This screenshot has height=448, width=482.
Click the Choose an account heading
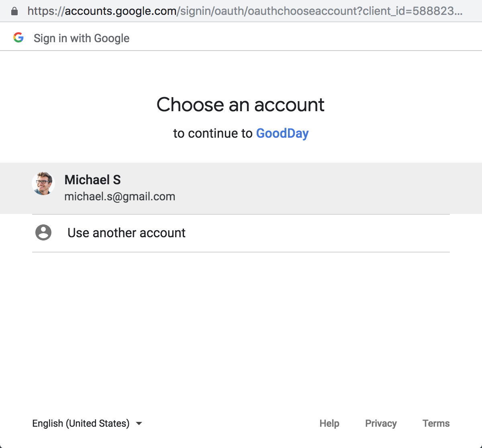click(241, 105)
